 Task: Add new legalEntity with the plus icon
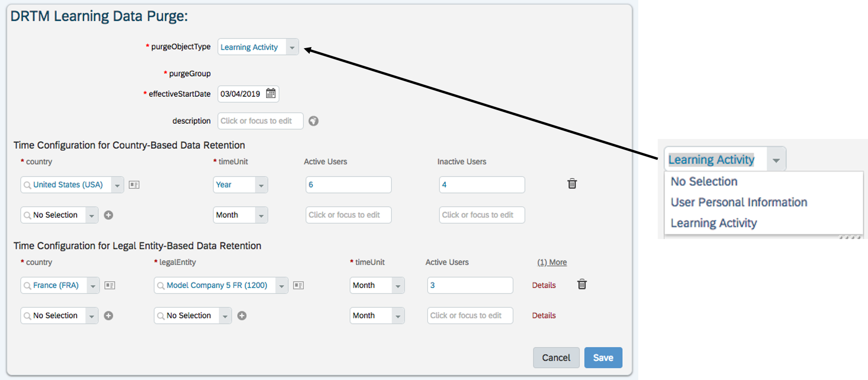(242, 316)
